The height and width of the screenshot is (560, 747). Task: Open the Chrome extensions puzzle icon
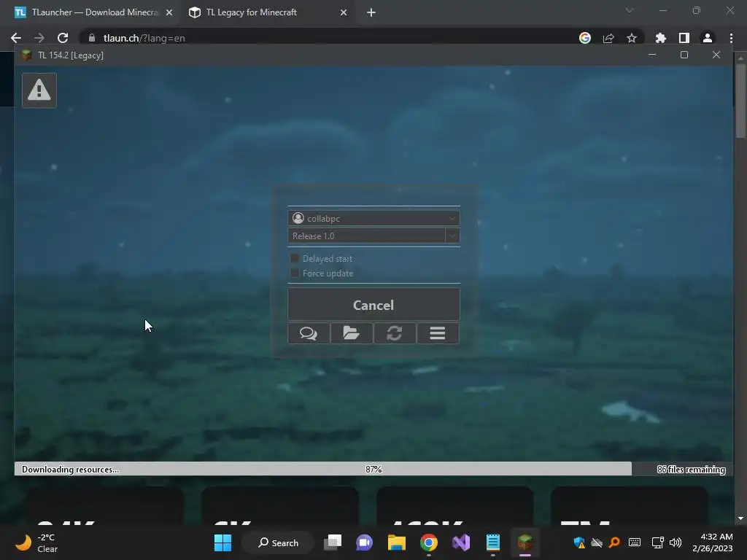[660, 38]
